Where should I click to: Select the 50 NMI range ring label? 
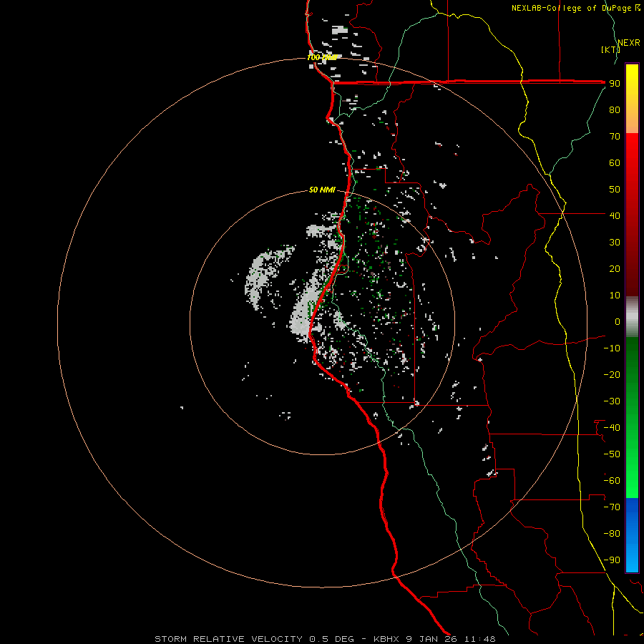322,190
